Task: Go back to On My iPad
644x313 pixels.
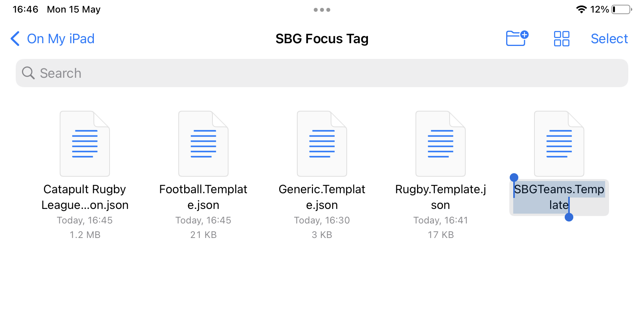Action: (x=60, y=39)
